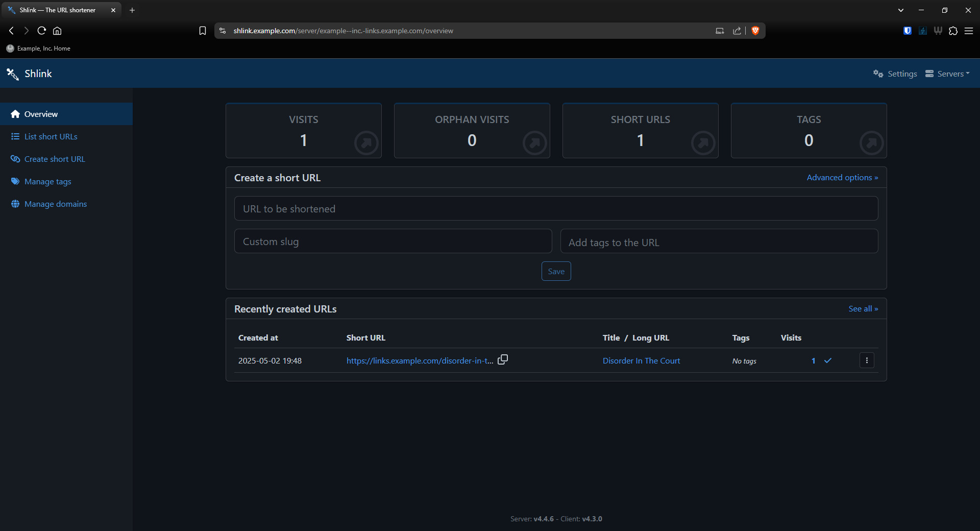This screenshot has height=531, width=980.
Task: Open Create short URL page from sidebar
Action: click(55, 159)
